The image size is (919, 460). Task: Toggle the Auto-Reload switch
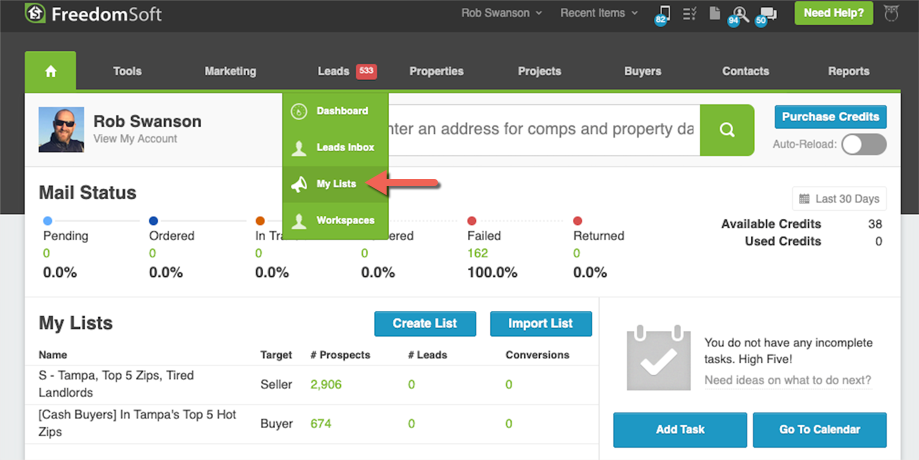(x=864, y=144)
